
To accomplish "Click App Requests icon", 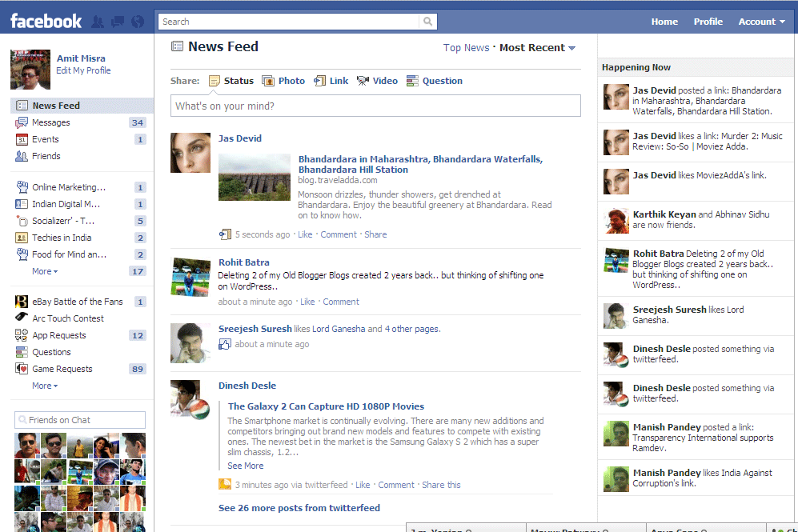I will [x=22, y=335].
